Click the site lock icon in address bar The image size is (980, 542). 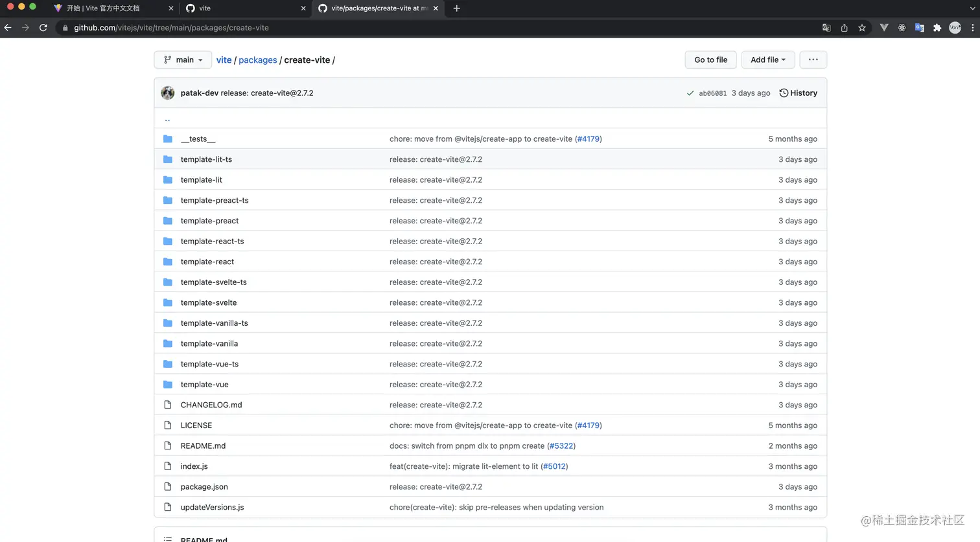[x=65, y=28]
